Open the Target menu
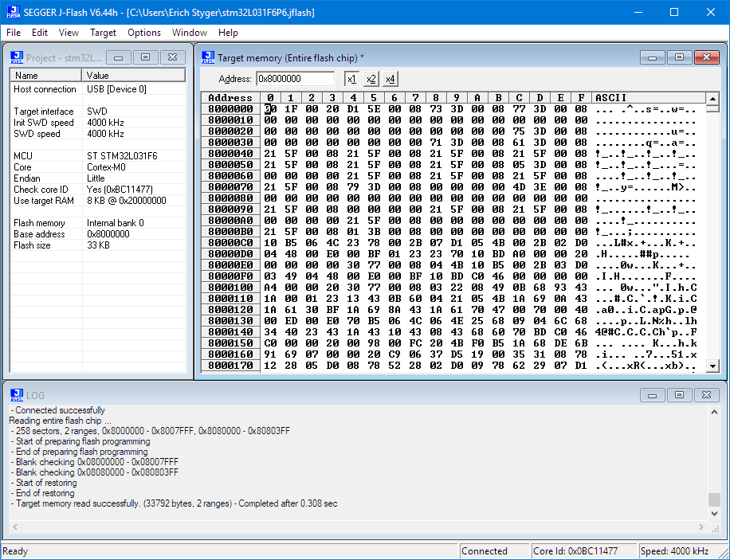 [103, 33]
